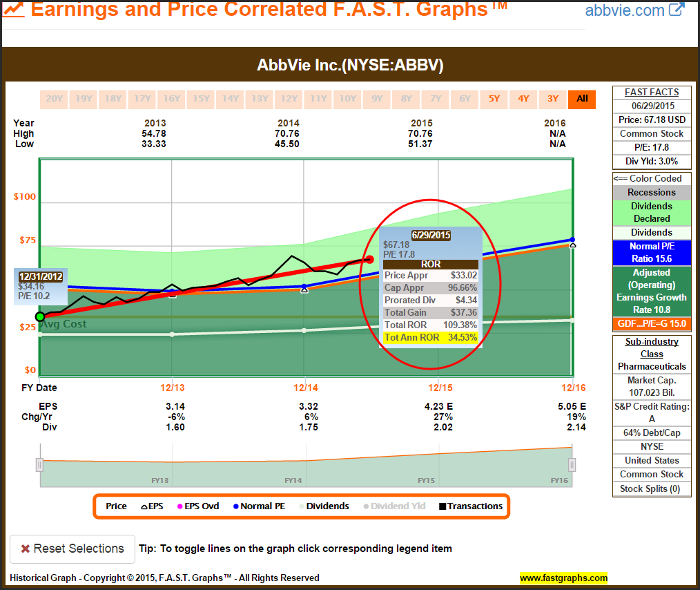Screen dimensions: 700x590
Task: Click the red endpoint marker on the price line
Action: click(369, 260)
